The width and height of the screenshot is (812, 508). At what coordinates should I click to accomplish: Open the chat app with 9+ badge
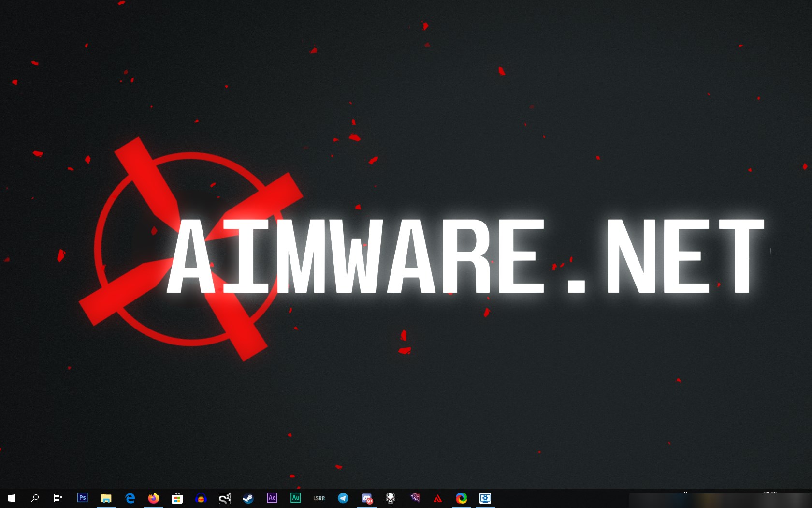367,499
